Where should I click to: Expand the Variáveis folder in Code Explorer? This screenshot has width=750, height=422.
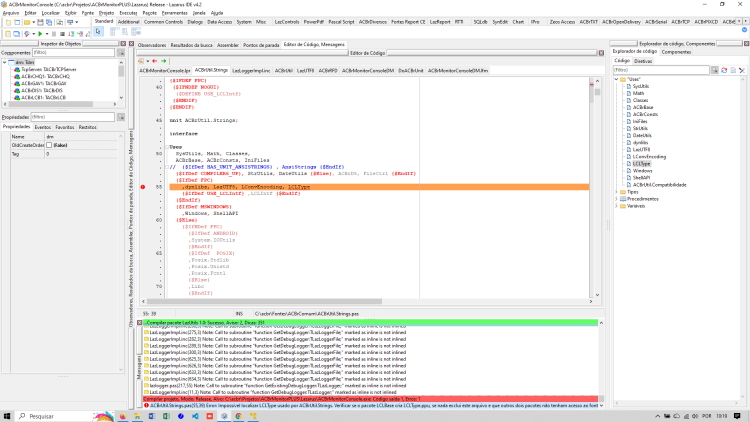617,206
